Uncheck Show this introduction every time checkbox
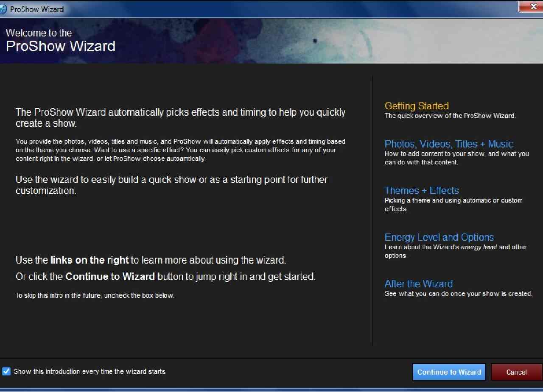The width and height of the screenshot is (543, 392). (x=6, y=371)
